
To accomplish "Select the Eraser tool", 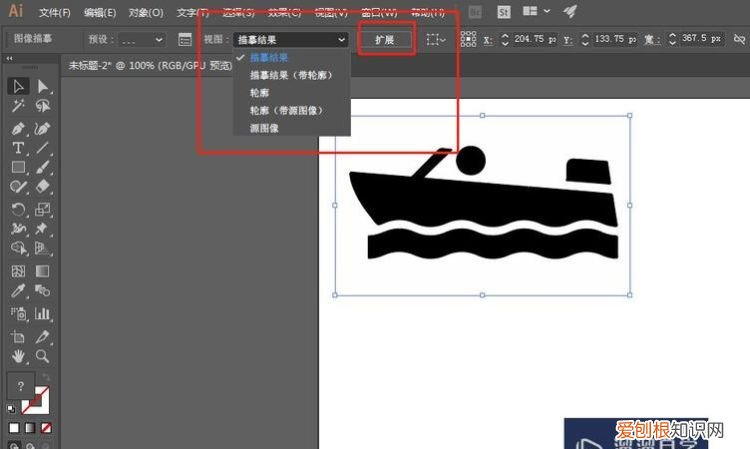I will (x=43, y=186).
